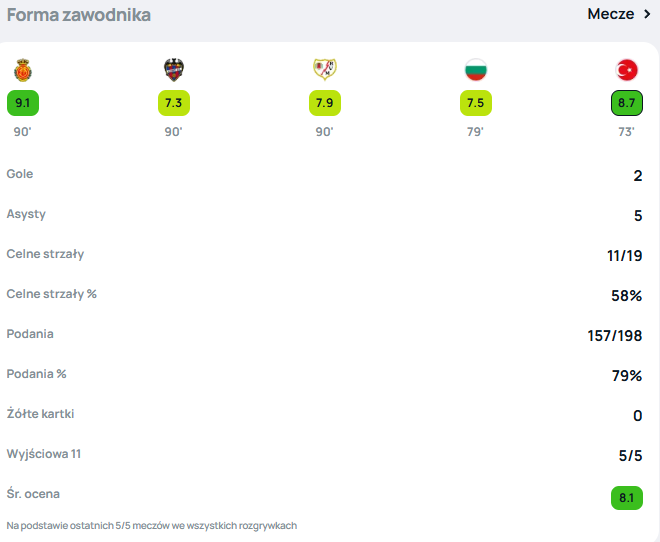Click the 8.1 average rating badge
Screen dimensions: 660x542
pos(626,498)
